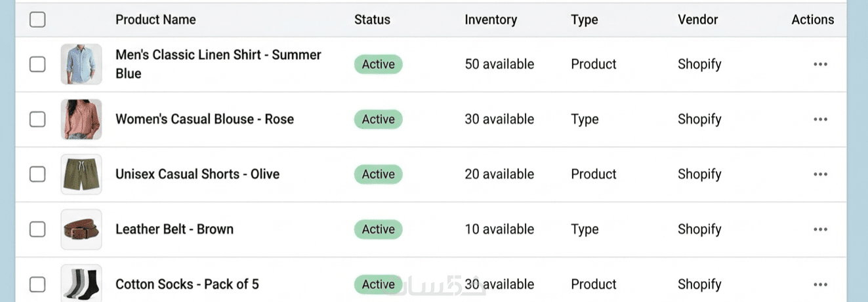Click the Active status badge for Leather Belt
868x302 pixels.
[379, 229]
